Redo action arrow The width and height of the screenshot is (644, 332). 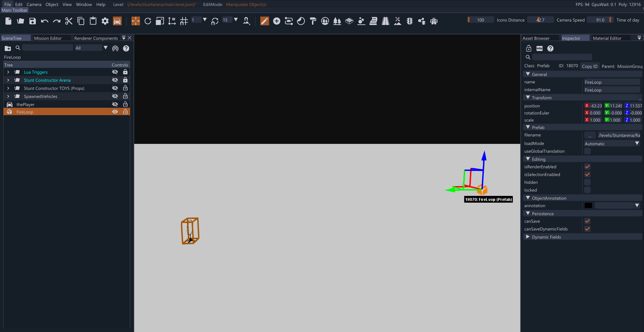point(57,21)
